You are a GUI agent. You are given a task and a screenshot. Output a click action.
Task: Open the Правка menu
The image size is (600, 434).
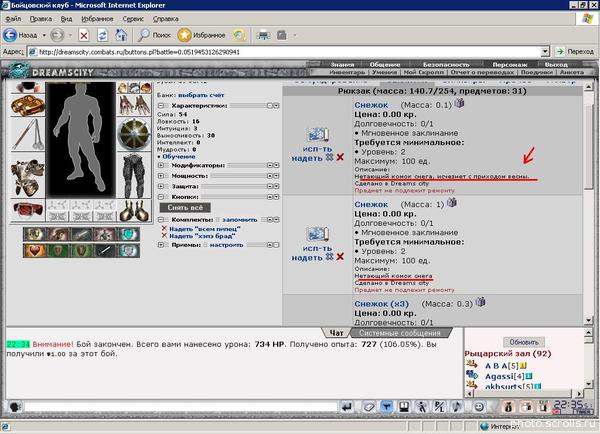[x=41, y=19]
